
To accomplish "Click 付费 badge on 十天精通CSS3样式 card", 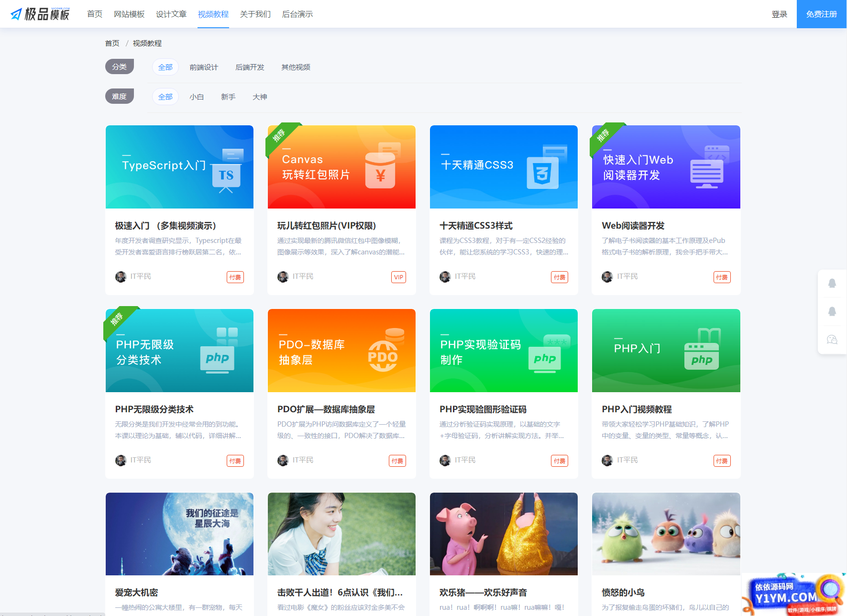I will pos(560,277).
